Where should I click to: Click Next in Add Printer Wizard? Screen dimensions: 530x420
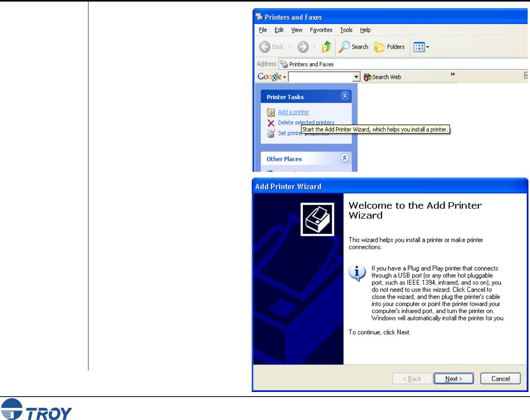[454, 379]
